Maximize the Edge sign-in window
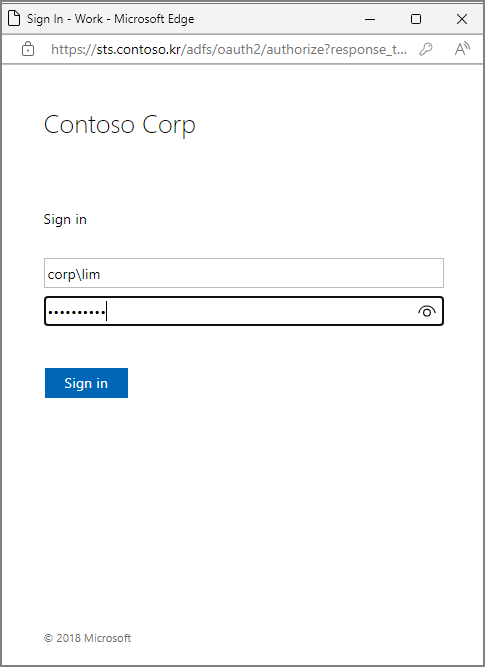This screenshot has width=485, height=667. (416, 19)
